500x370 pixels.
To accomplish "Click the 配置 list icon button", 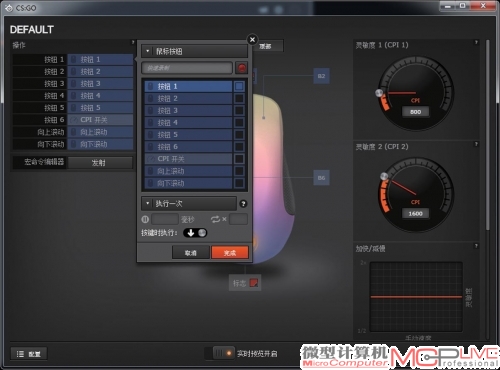I will tap(29, 354).
